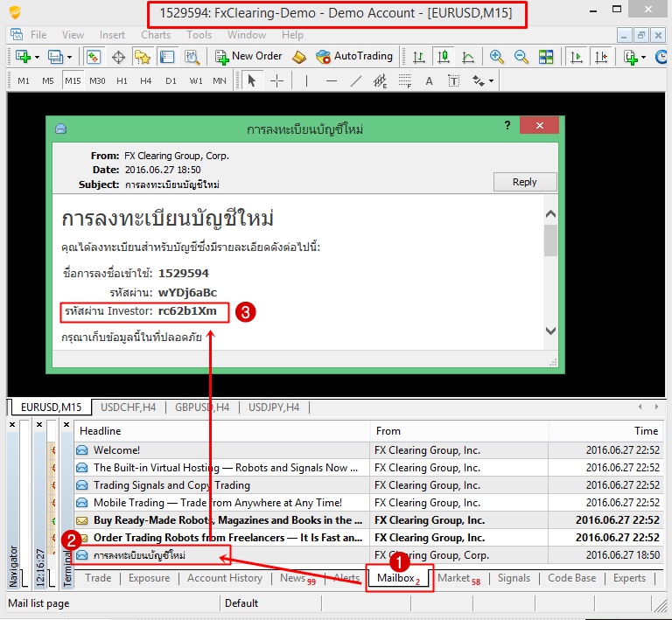
Task: Open a new chart from the toolbar
Action: [23, 57]
